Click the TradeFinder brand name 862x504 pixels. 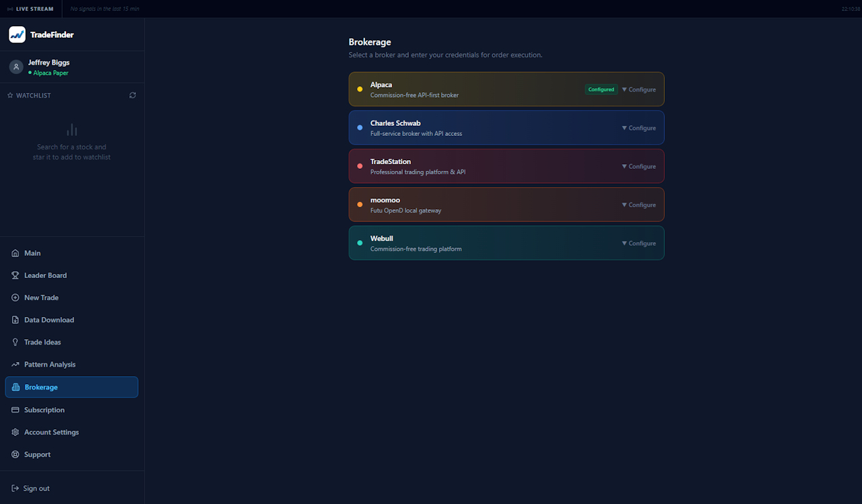[x=52, y=34]
